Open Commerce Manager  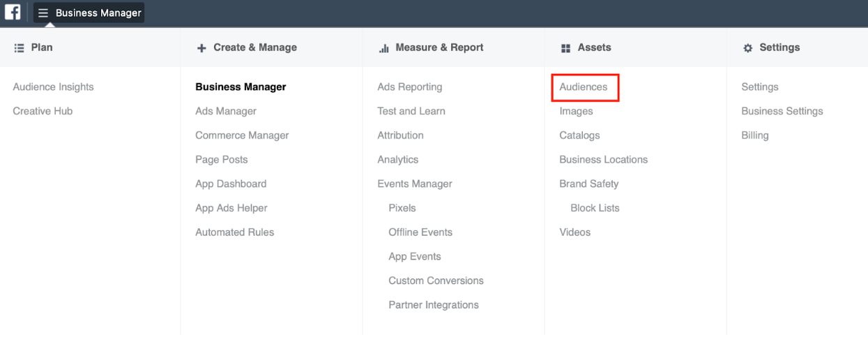[x=242, y=135]
